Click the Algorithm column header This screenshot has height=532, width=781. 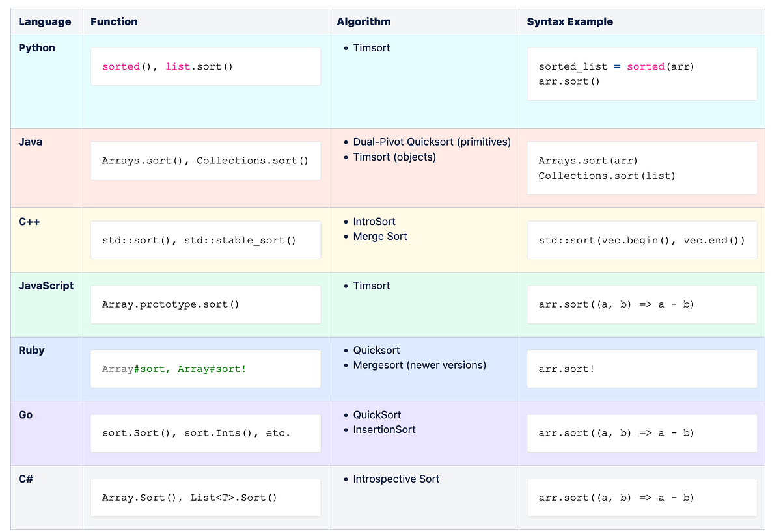(364, 21)
